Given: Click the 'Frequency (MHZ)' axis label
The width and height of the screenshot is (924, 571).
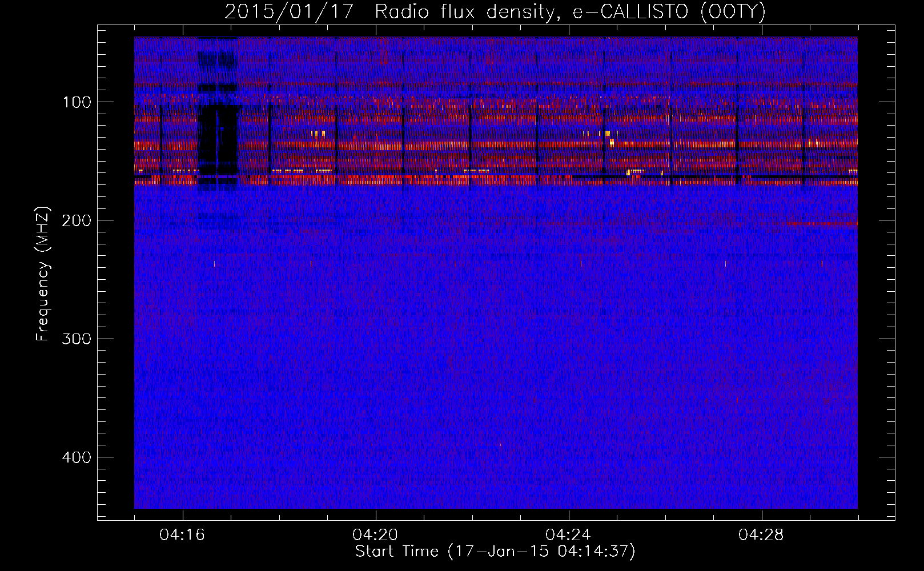Looking at the screenshot, I should 43,274.
